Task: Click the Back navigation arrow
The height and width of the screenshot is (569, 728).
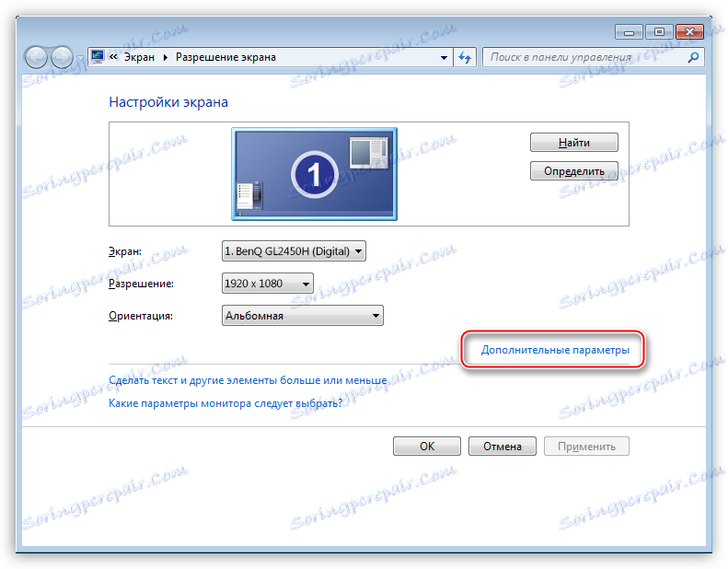Action: (36, 58)
